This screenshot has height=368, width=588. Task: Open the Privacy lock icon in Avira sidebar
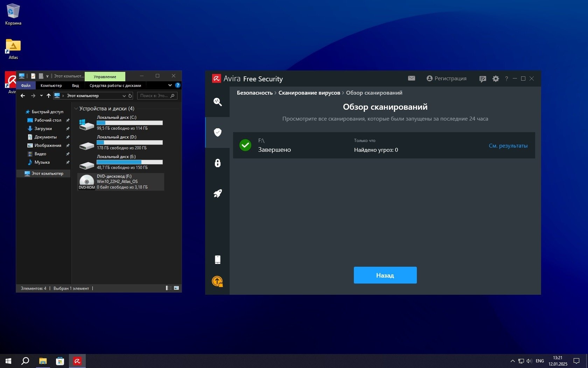click(217, 163)
